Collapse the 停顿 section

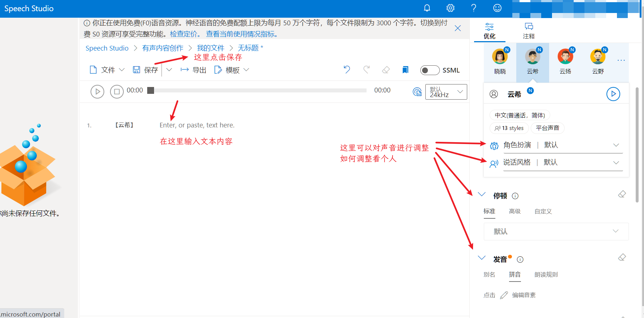[x=482, y=194]
